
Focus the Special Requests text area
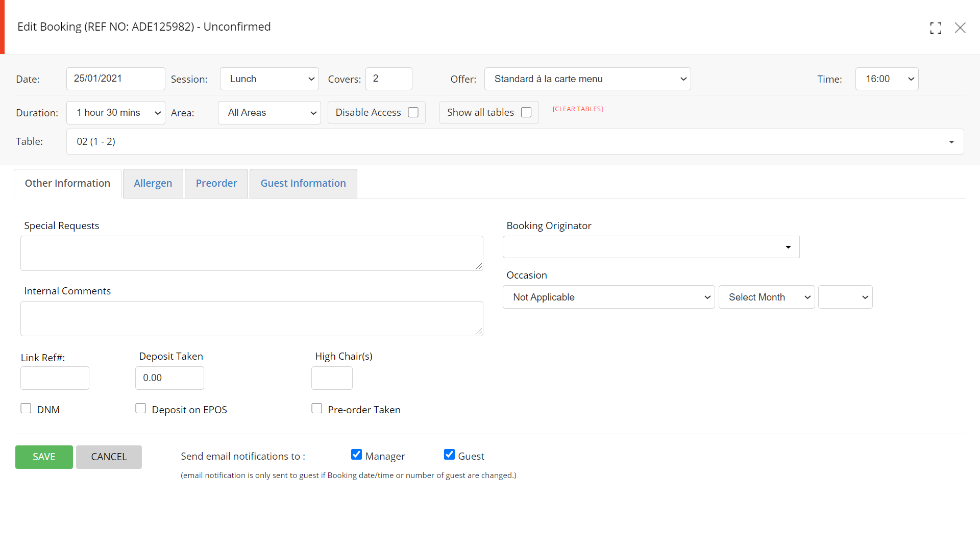[252, 253]
